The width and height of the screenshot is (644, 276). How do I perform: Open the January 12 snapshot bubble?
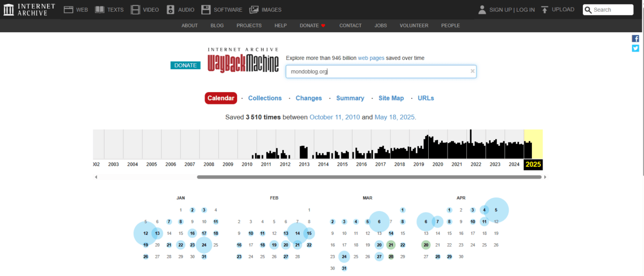pyautogui.click(x=145, y=233)
